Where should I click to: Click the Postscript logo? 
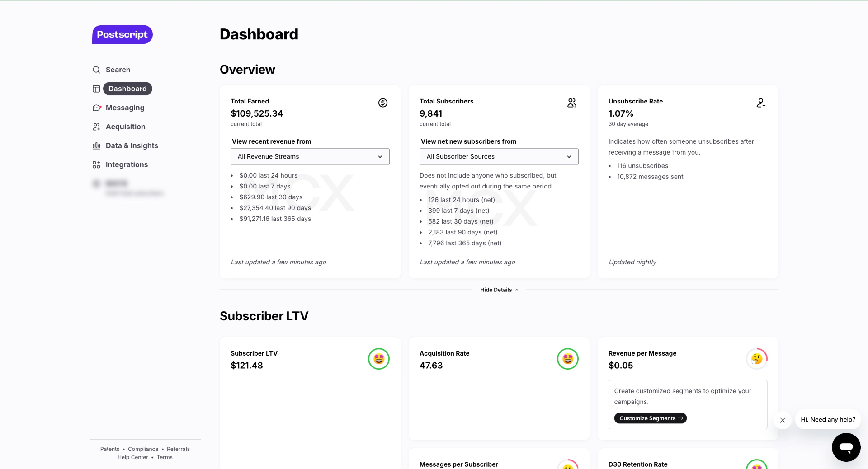tap(123, 34)
